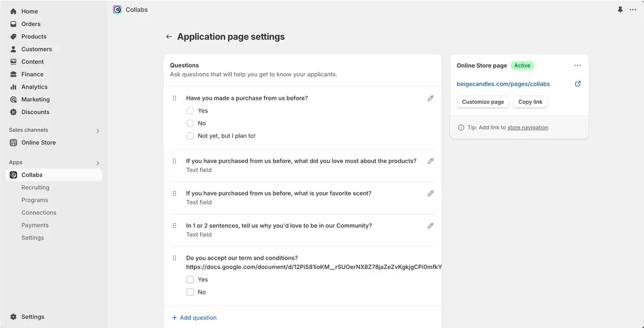
Task: Click the Marketing target icon
Action: (13, 99)
